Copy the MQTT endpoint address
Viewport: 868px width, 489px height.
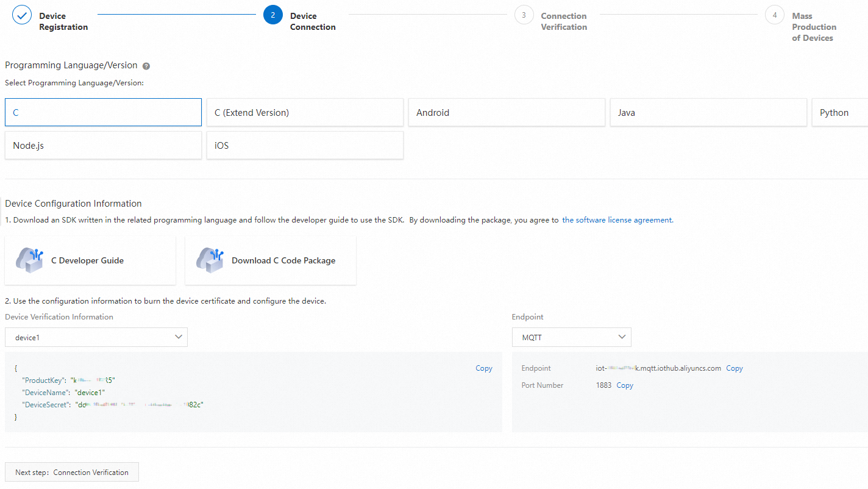[x=735, y=368]
